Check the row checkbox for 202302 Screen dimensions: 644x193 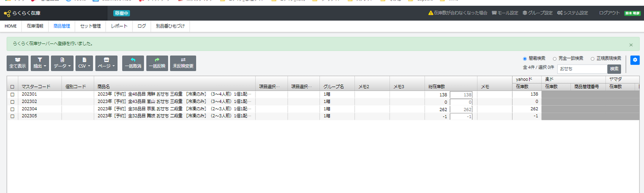12,101
